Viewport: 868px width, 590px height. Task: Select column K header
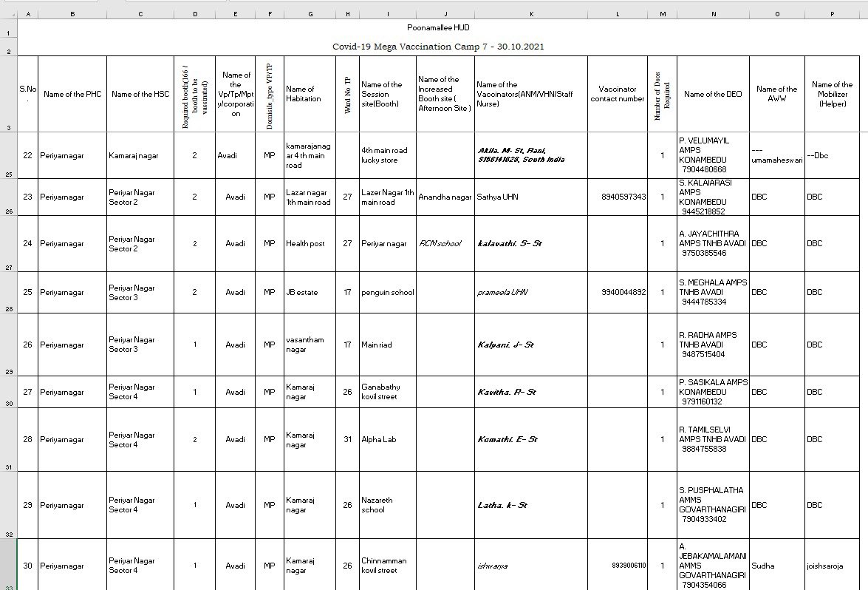pyautogui.click(x=531, y=14)
